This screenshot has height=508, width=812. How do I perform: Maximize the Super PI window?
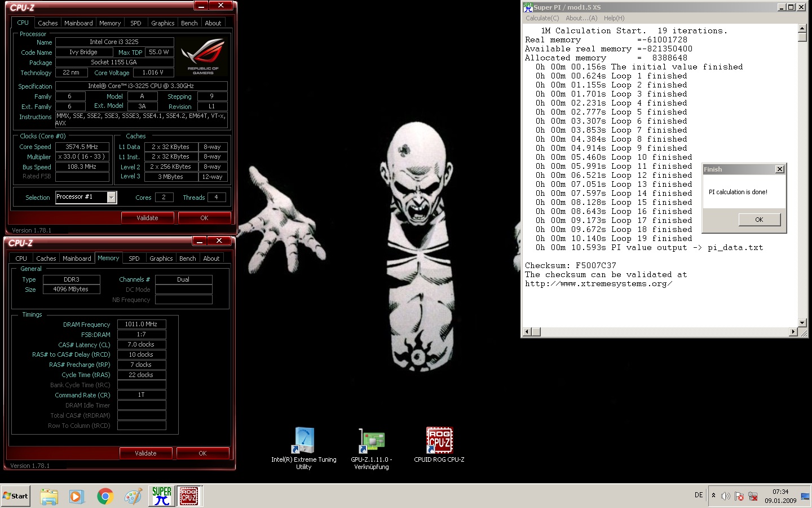(791, 7)
